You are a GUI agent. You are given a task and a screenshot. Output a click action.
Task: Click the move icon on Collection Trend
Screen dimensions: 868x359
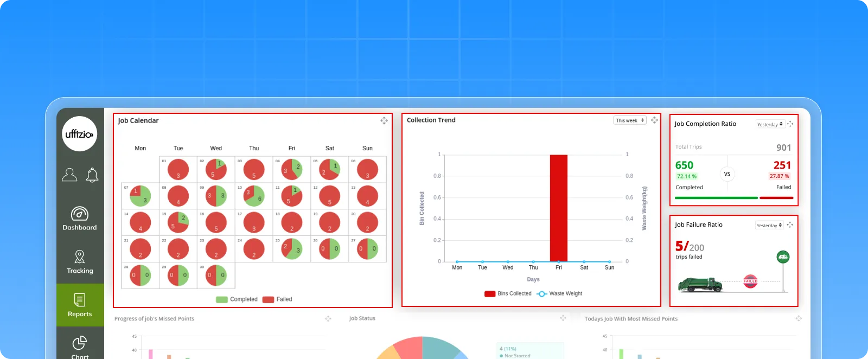(x=654, y=120)
